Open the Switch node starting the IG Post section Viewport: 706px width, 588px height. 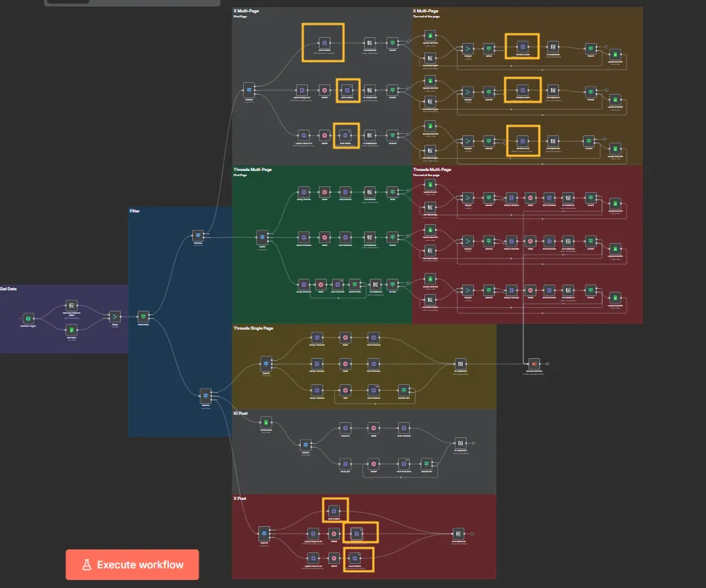click(x=306, y=445)
